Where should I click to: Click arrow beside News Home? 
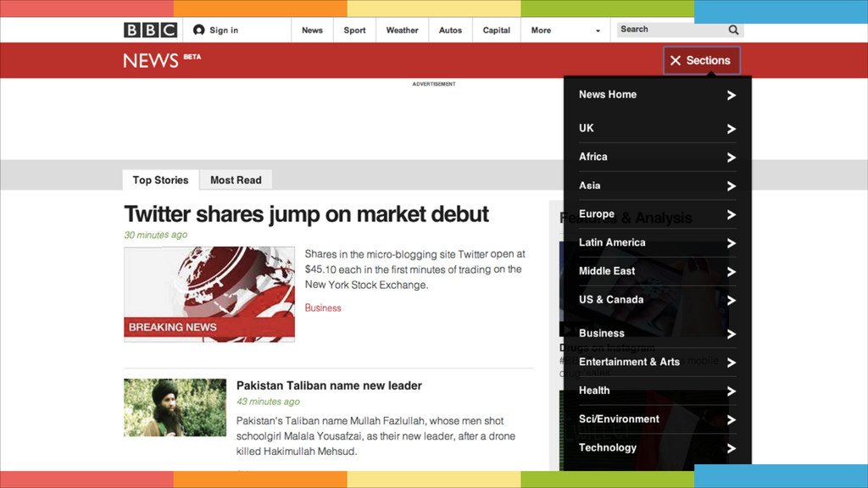[x=732, y=95]
